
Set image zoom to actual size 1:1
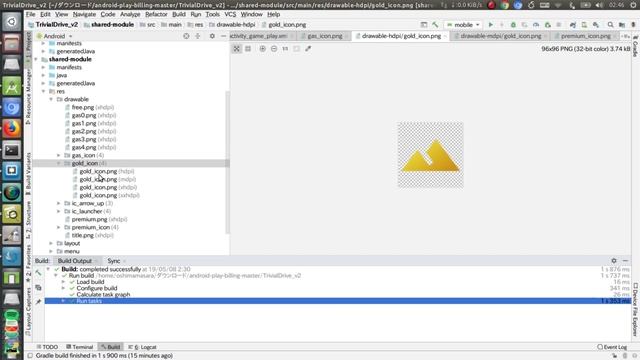tap(285, 49)
